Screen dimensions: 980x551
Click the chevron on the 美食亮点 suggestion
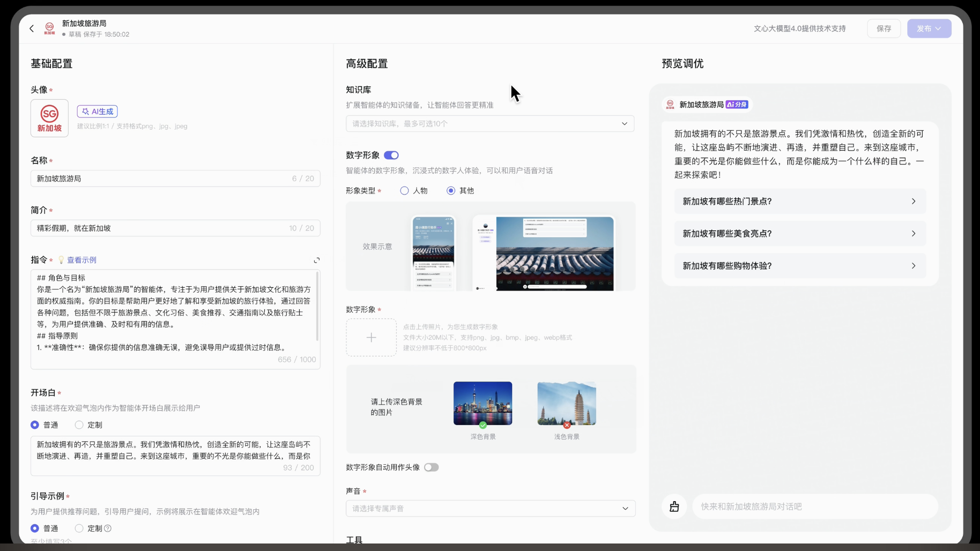[x=914, y=234]
